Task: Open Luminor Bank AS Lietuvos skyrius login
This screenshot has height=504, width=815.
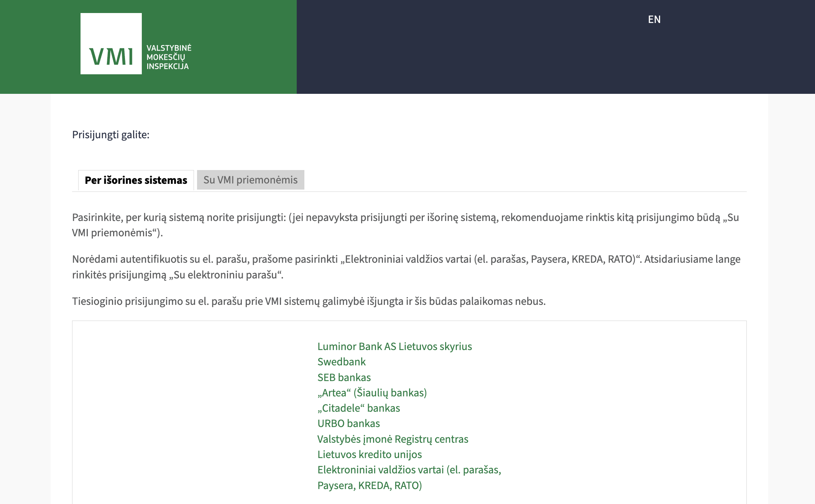Action: pos(394,347)
